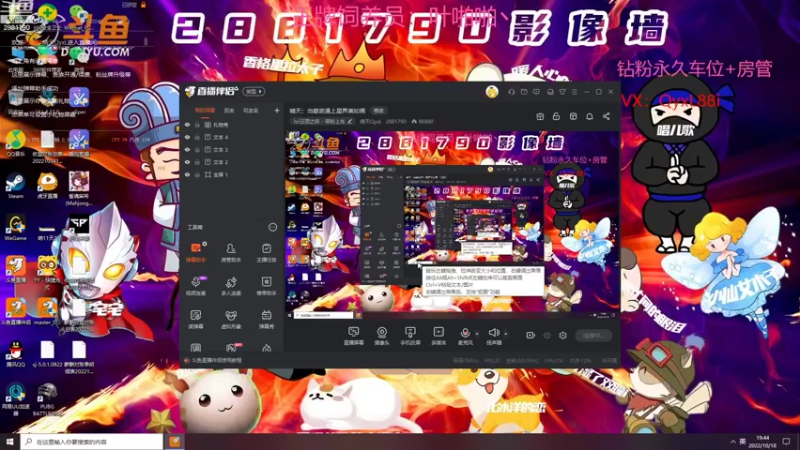Viewport: 800px width, 450px height.
Task: Open the PK tool with the red badge
Action: tap(231, 348)
